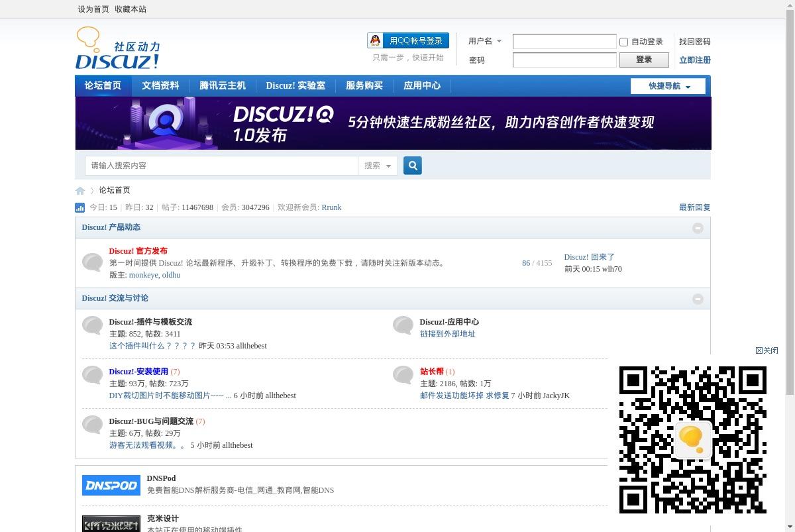Enable the 自动登录 checkbox

pos(623,42)
